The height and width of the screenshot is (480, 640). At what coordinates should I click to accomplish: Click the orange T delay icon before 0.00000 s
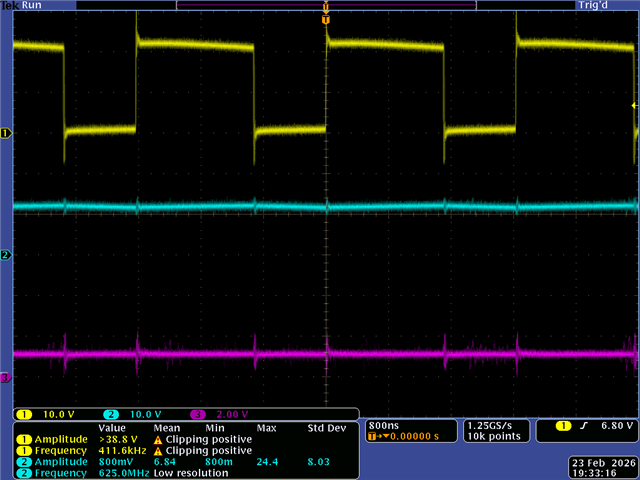tap(372, 437)
